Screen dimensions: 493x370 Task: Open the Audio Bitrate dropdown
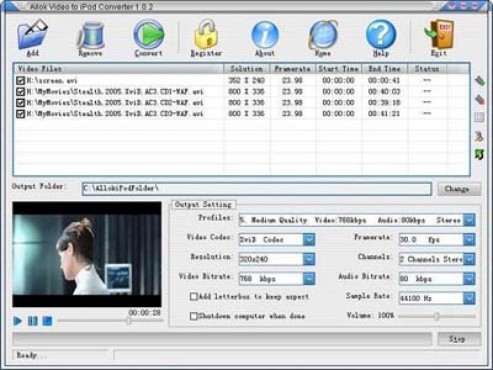point(470,279)
